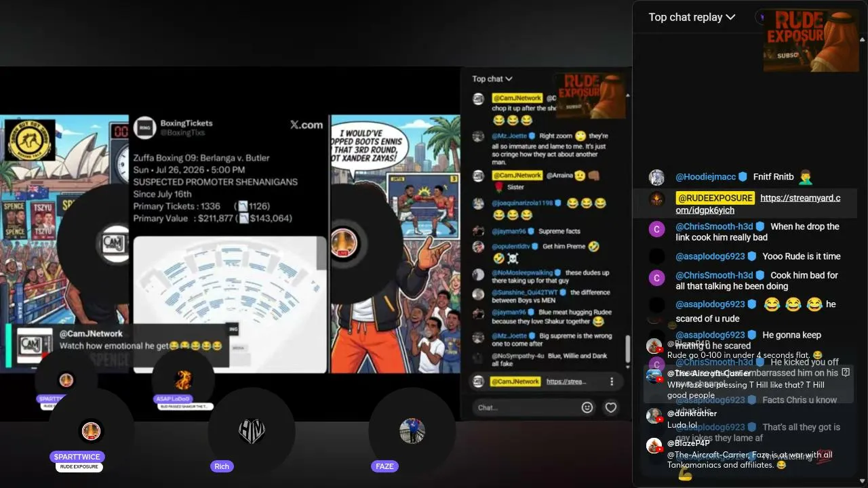Click @asaplodog6923 beside "Yooo Rude is it time"
Screen dimensions: 868x488
(x=710, y=256)
